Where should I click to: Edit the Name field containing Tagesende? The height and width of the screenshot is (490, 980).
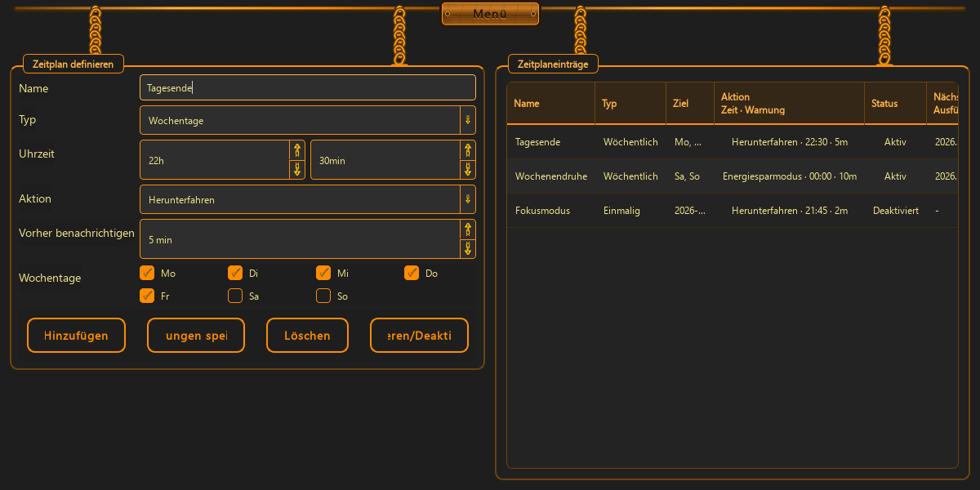click(x=308, y=87)
